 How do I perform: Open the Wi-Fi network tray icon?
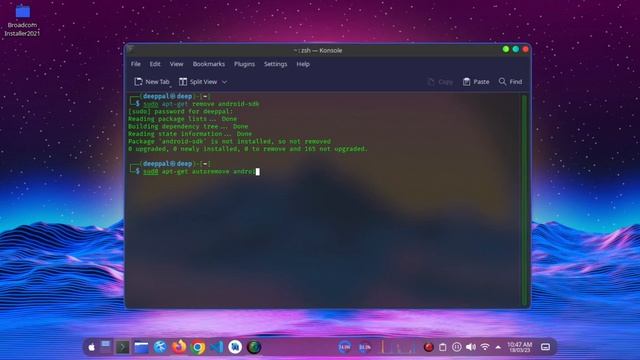coord(484,347)
